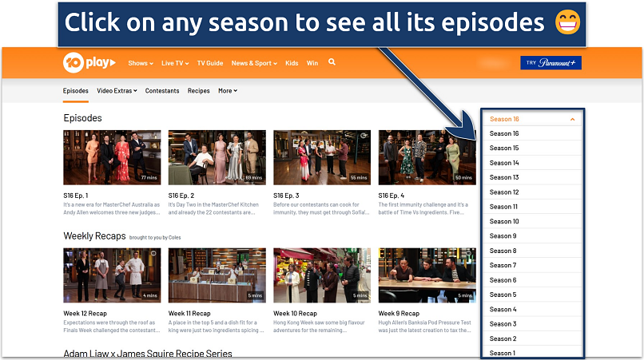Collapse the Season 16 selector chevron

click(572, 120)
